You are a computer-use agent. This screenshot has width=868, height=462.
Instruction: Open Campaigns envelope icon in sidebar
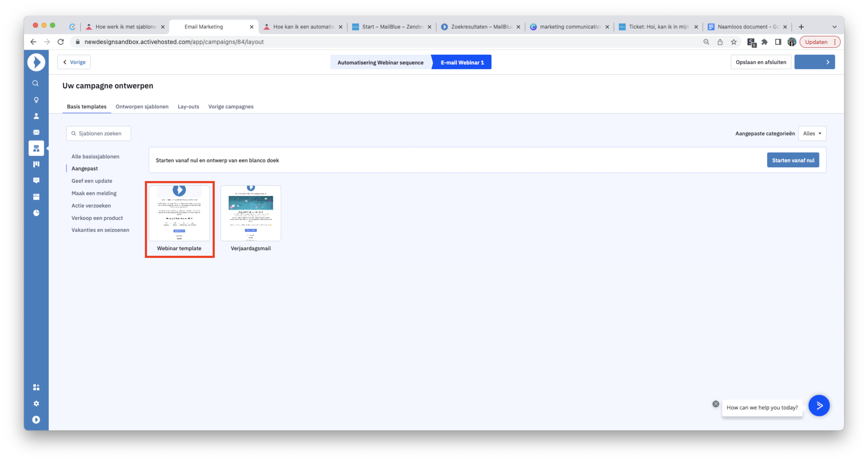pyautogui.click(x=36, y=132)
